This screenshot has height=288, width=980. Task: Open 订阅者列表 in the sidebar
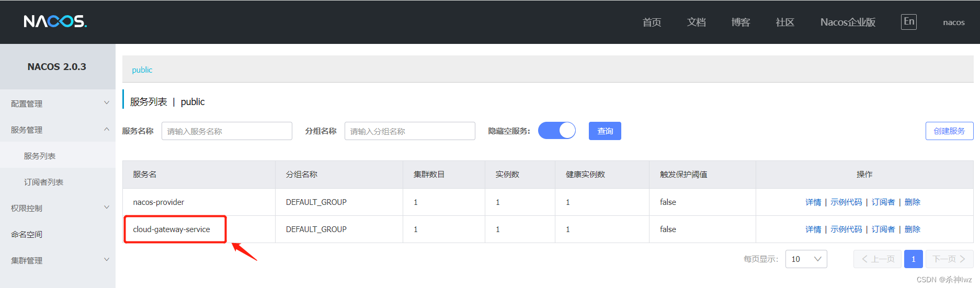[x=43, y=182]
